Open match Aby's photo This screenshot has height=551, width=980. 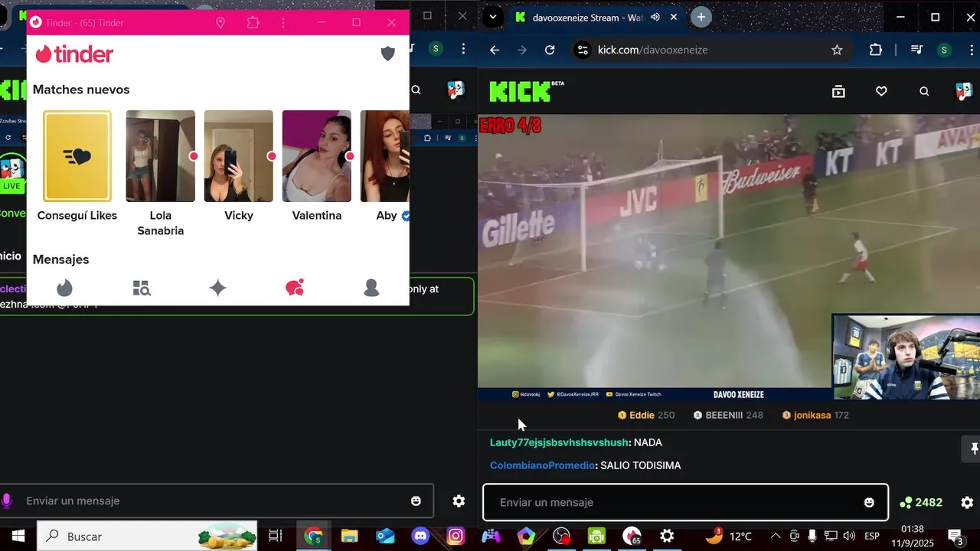click(x=385, y=156)
